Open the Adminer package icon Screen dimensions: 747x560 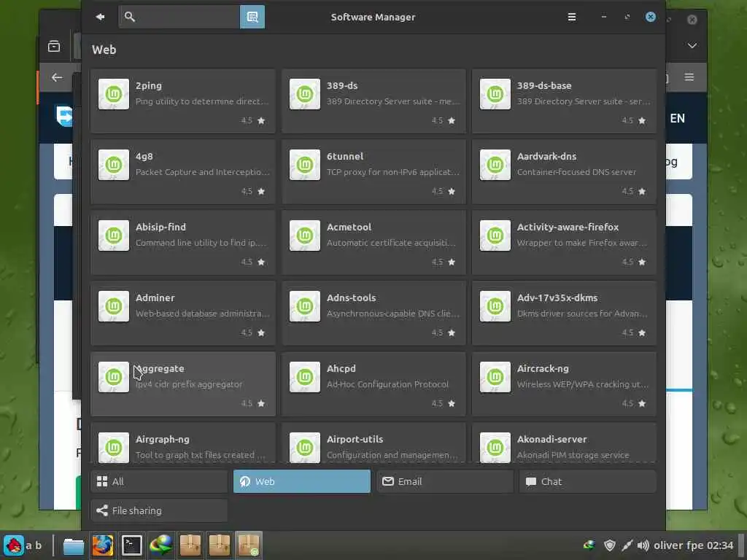(x=113, y=306)
